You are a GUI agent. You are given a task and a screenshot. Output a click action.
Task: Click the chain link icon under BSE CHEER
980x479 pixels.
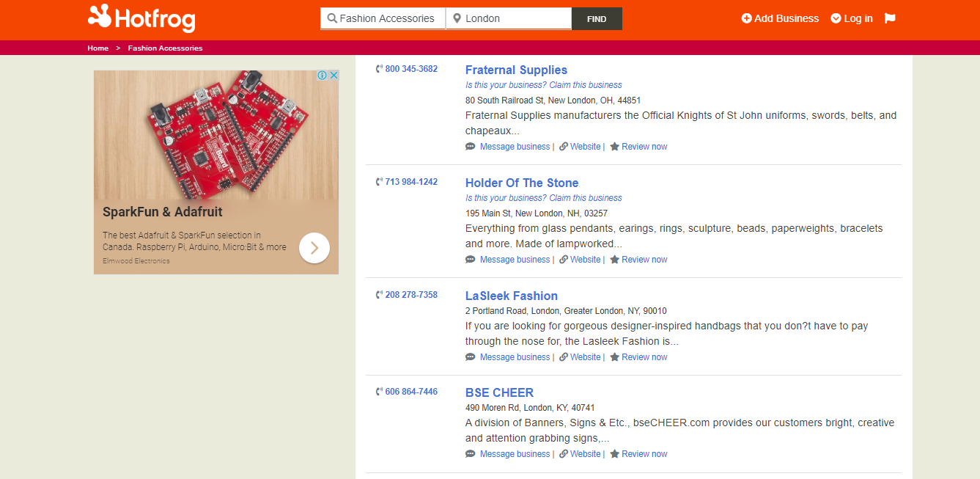(x=564, y=454)
